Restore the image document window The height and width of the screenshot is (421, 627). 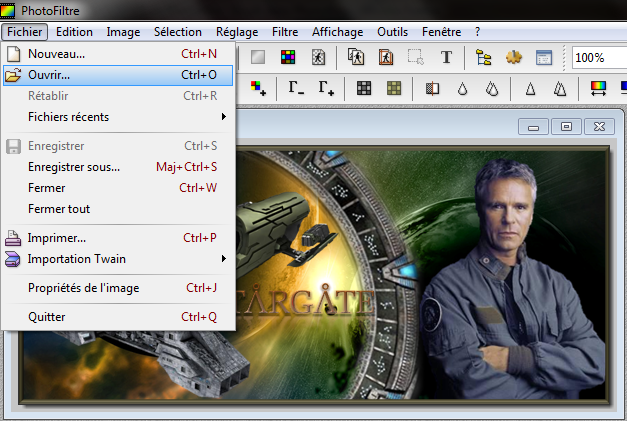566,127
